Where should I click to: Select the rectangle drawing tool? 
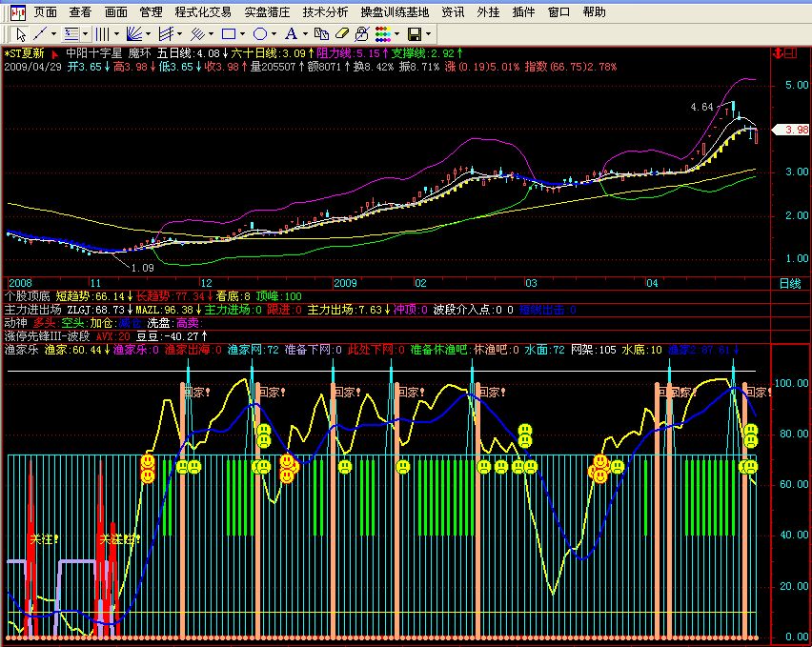click(x=229, y=33)
